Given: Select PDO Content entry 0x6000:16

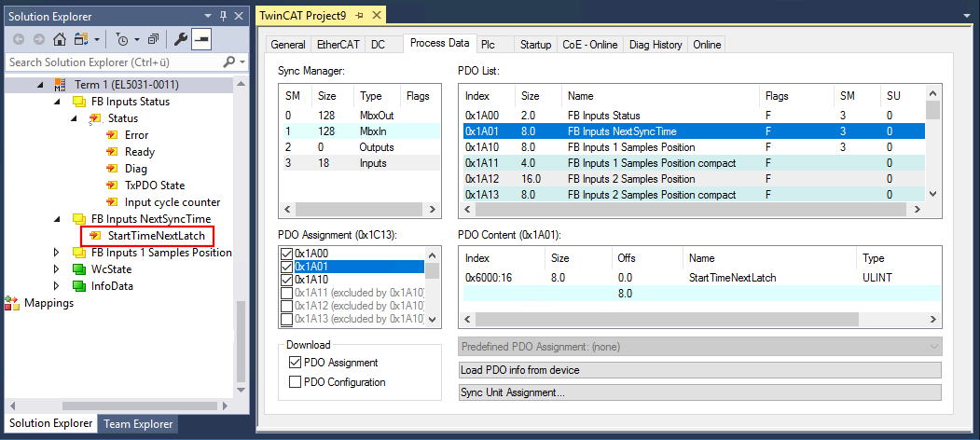Looking at the screenshot, I should [698, 278].
